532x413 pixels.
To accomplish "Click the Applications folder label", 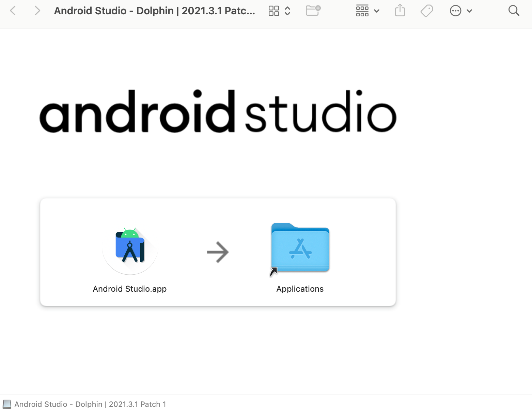I will (x=300, y=289).
